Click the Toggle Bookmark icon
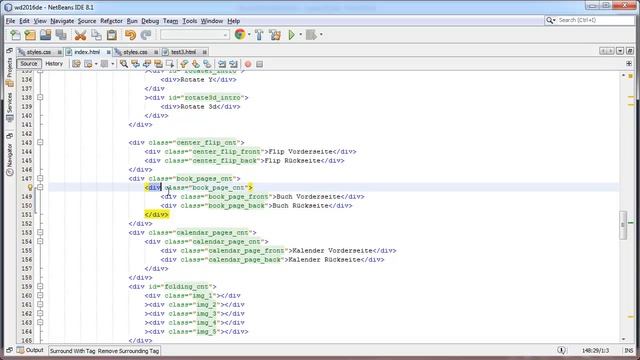The image size is (640, 360). tap(207, 64)
